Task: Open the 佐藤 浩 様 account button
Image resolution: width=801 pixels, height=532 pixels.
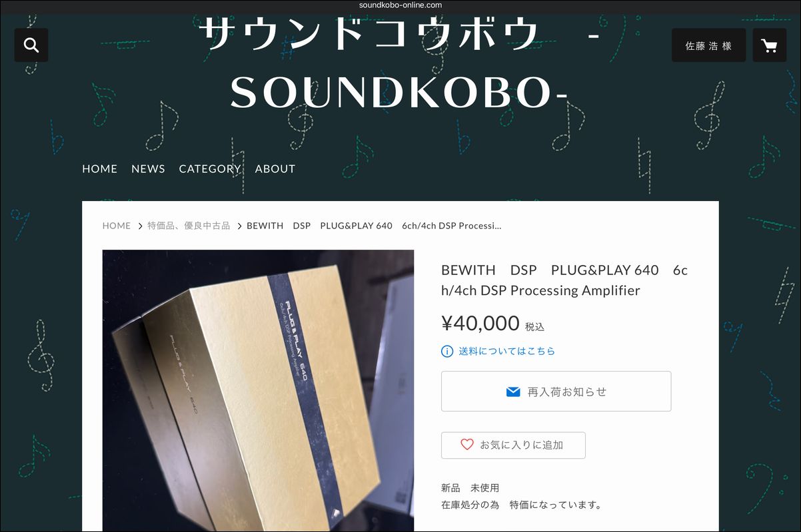Action: tap(708, 45)
